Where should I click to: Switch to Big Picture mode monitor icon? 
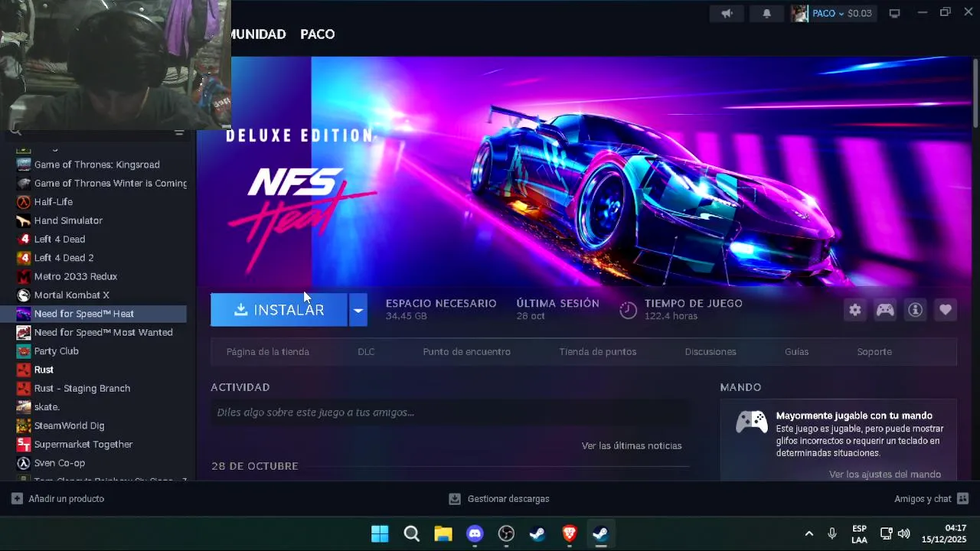894,13
